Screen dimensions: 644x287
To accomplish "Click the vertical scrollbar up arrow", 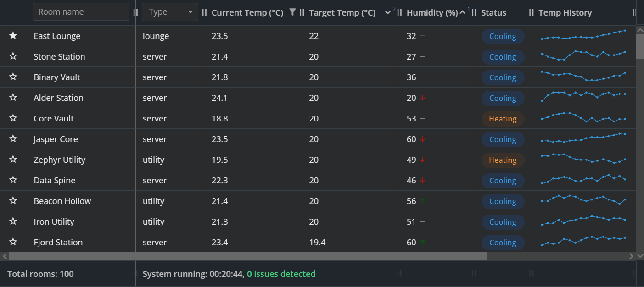I will tap(640, 30).
